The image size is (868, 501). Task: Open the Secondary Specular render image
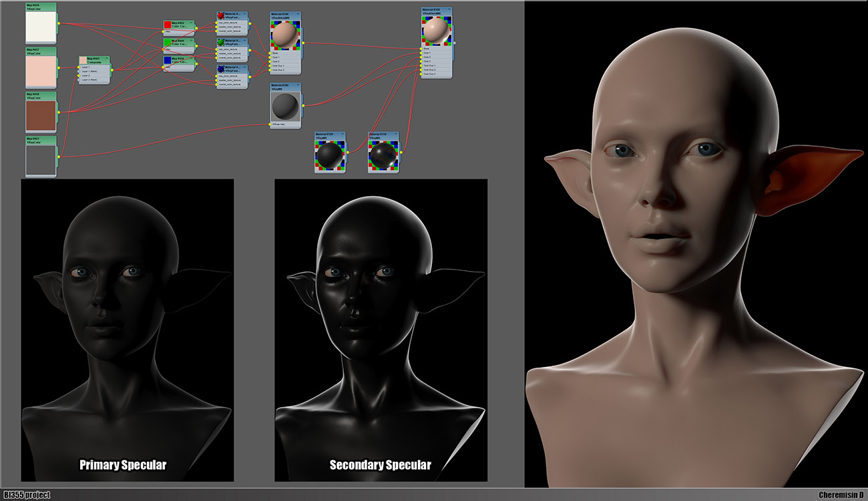[x=381, y=327]
